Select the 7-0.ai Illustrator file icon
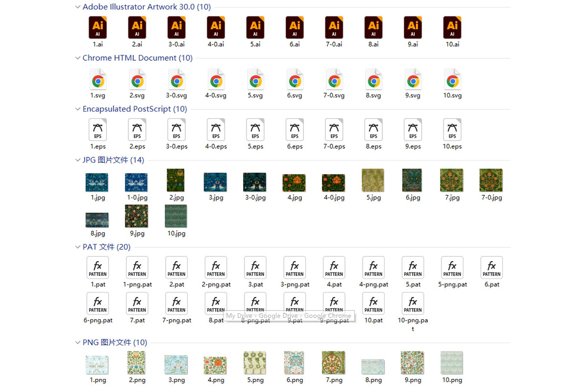This screenshot has height=392, width=588. point(334,27)
